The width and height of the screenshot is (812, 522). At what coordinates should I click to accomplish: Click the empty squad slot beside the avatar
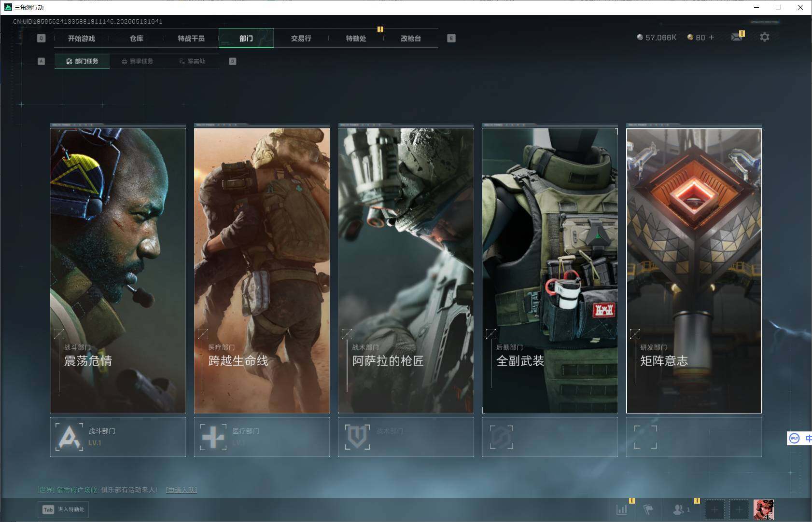coord(739,509)
